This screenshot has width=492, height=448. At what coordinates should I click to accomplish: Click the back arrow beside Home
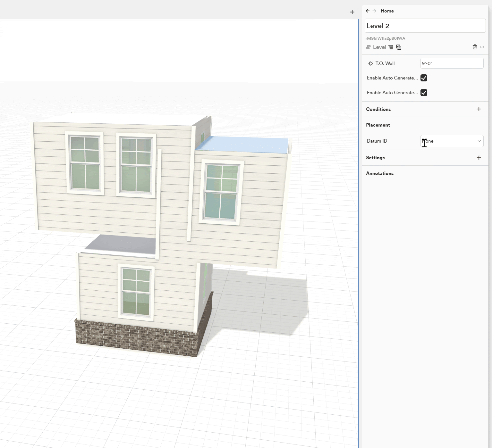pyautogui.click(x=368, y=11)
